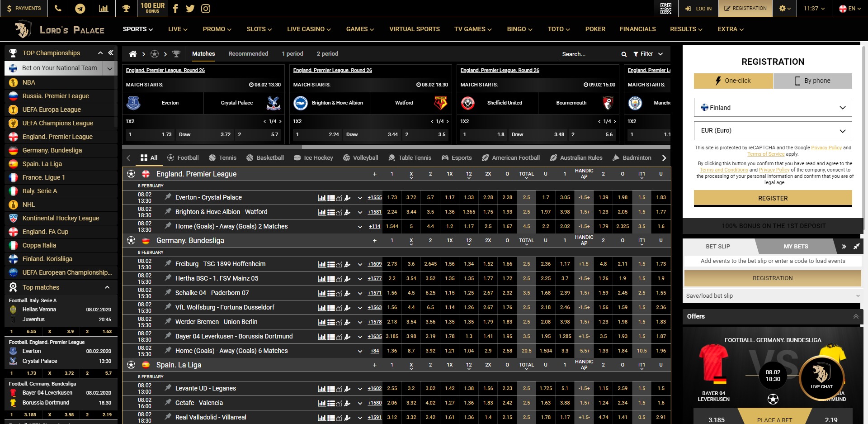This screenshot has width=868, height=424.
Task: Switch registration to By phone mode
Action: (812, 81)
